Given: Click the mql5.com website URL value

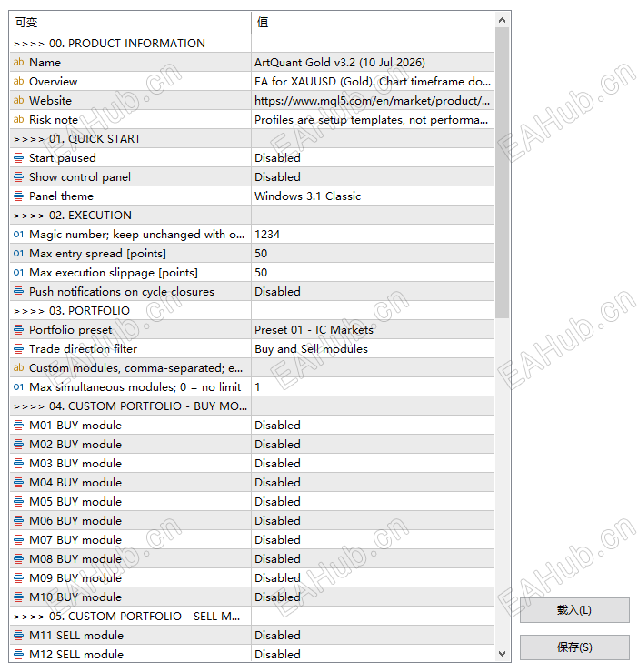Looking at the screenshot, I should 373,100.
